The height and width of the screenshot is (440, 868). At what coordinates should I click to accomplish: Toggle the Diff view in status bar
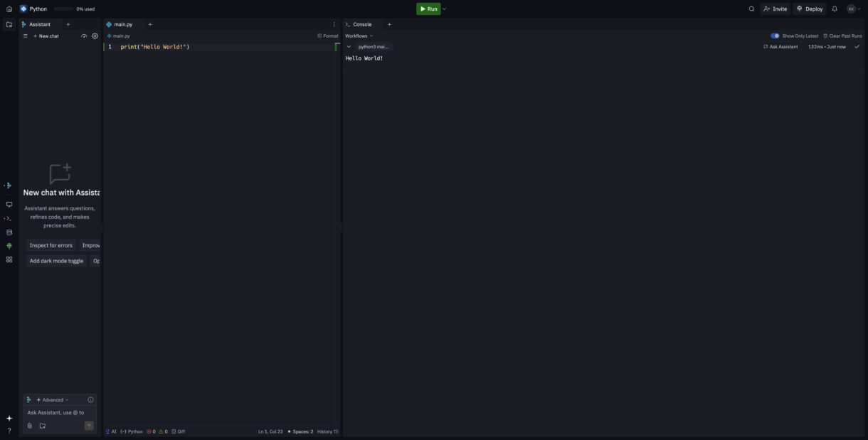[x=178, y=431]
